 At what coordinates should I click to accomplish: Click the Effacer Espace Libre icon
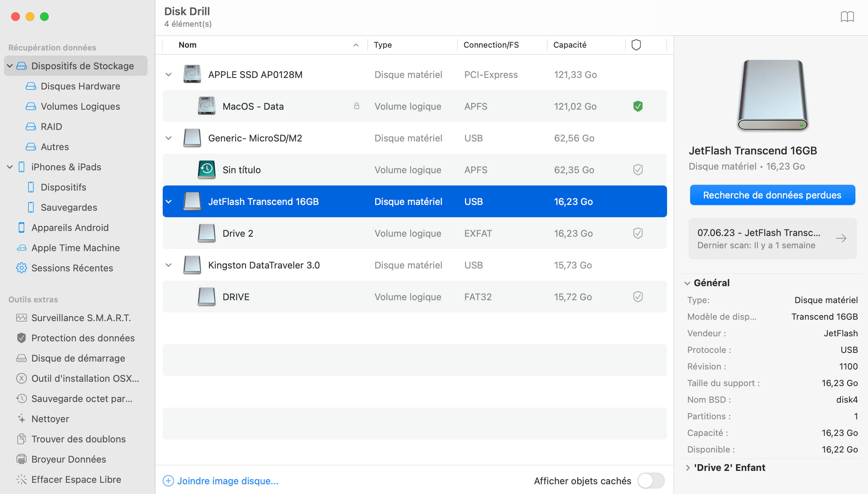coord(22,480)
